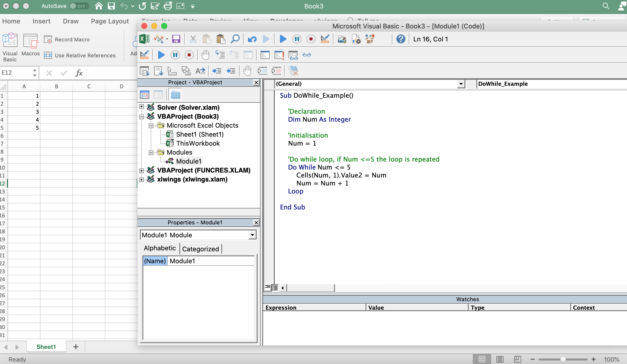Open VBA help question mark icon
The height and width of the screenshot is (364, 627).
400,39
